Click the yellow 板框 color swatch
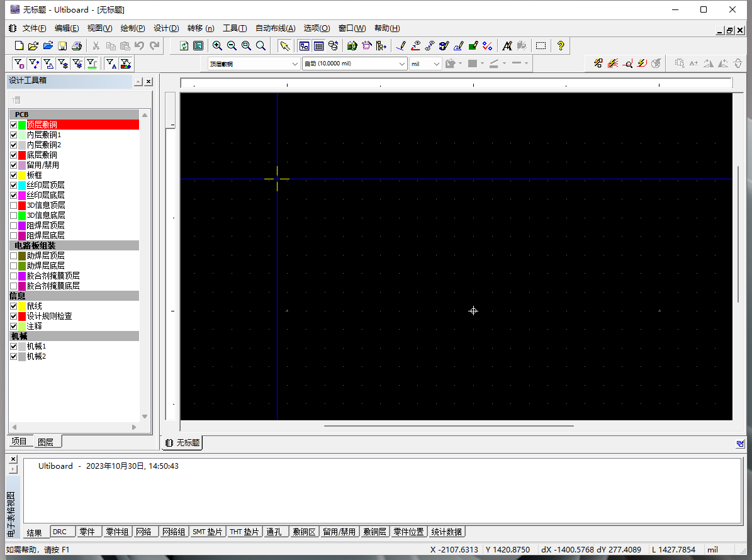Image resolution: width=752 pixels, height=560 pixels. tap(22, 175)
